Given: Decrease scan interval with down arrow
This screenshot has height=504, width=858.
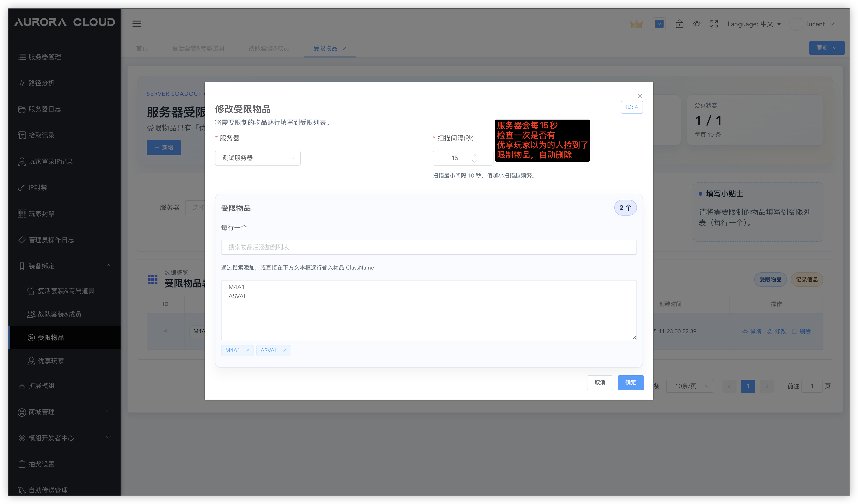Looking at the screenshot, I should click(474, 161).
